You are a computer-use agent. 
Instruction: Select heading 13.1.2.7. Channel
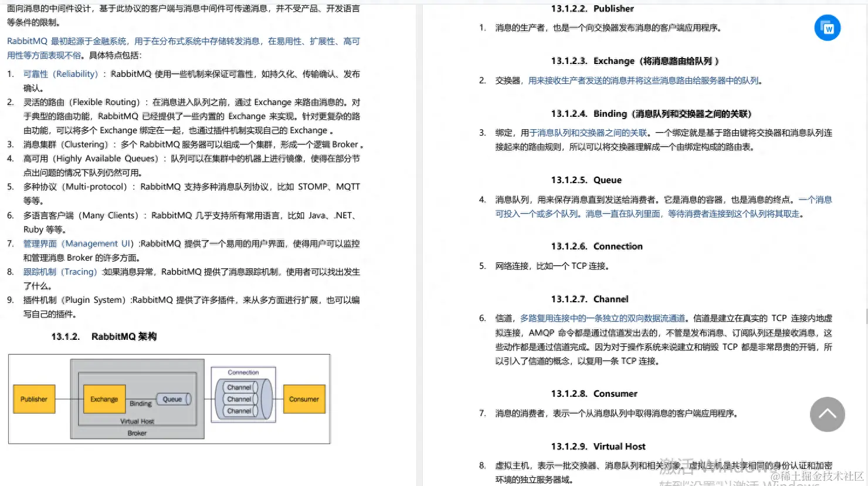(589, 299)
